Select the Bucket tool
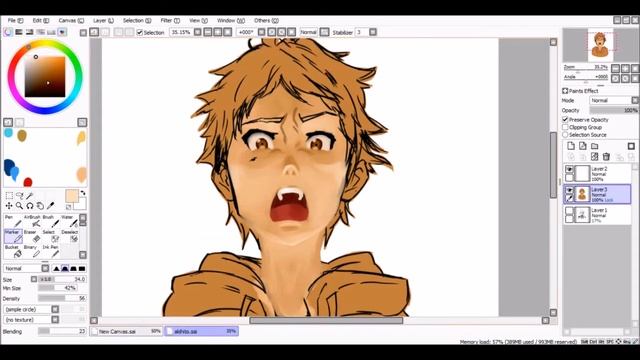 (x=13, y=251)
